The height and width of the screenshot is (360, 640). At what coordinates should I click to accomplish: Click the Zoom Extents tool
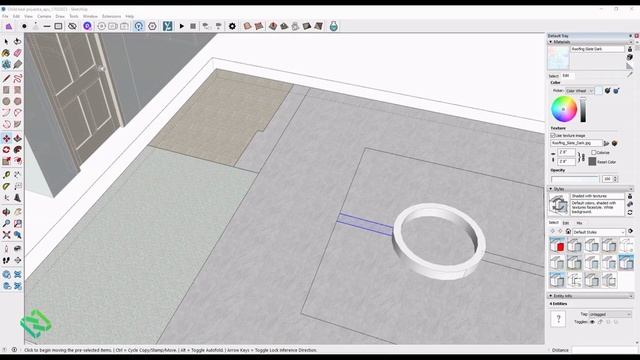click(6, 235)
